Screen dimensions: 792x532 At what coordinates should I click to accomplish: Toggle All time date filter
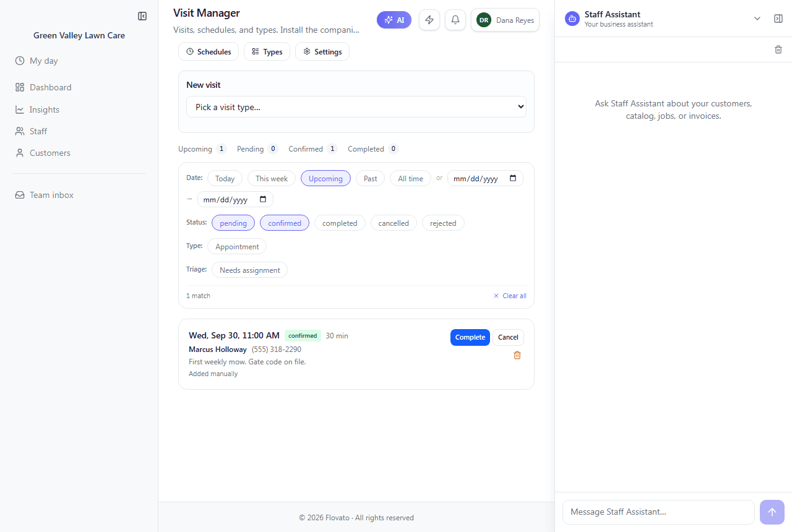(x=410, y=178)
